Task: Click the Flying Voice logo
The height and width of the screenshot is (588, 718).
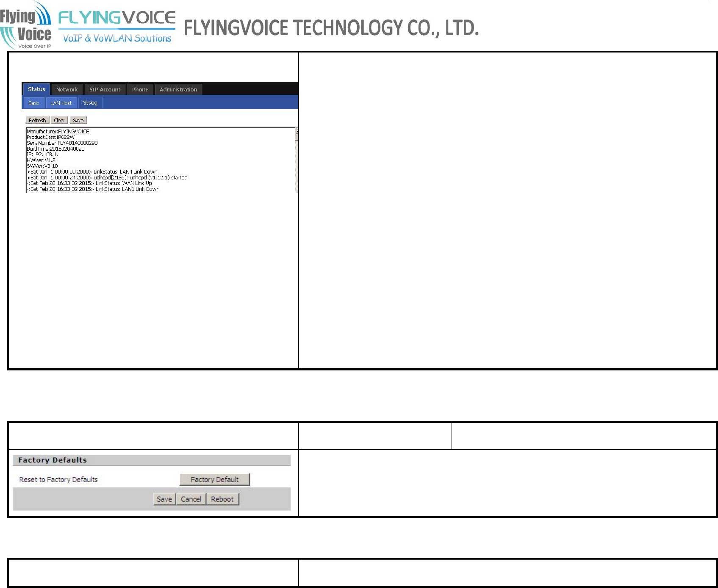Action: (26, 25)
